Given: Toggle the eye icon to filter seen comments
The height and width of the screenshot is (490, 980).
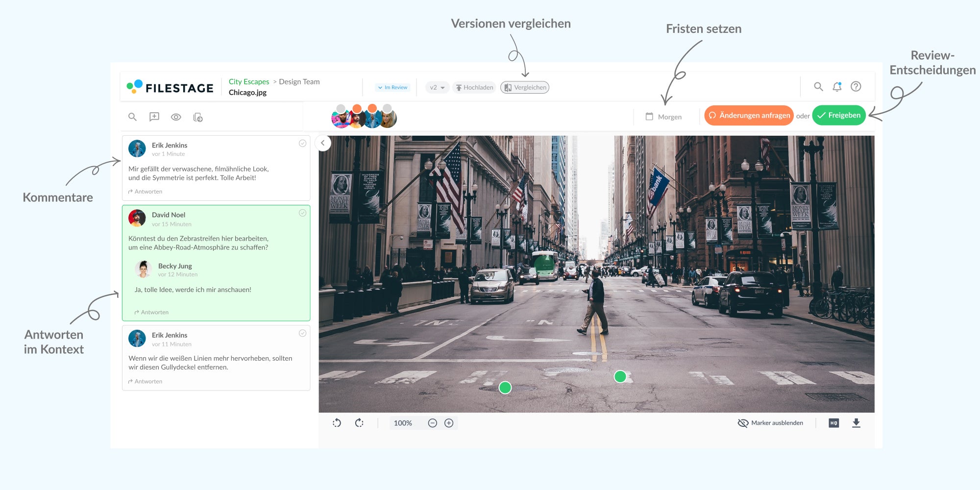Looking at the screenshot, I should (176, 117).
